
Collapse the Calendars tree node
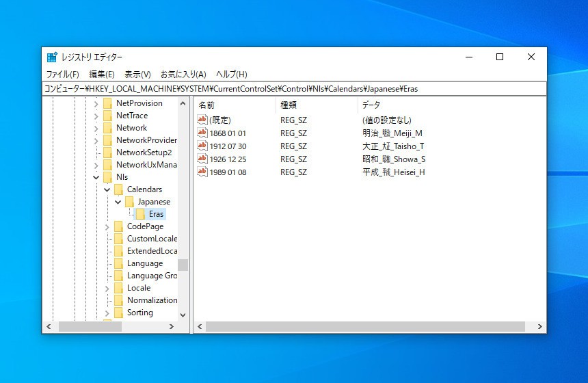(x=107, y=189)
